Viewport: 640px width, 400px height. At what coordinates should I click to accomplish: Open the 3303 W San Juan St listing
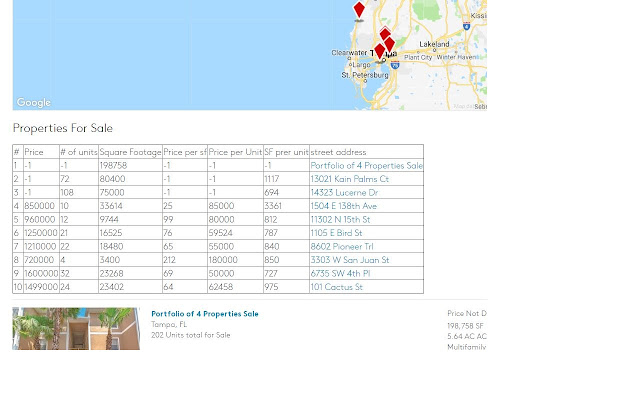click(349, 260)
